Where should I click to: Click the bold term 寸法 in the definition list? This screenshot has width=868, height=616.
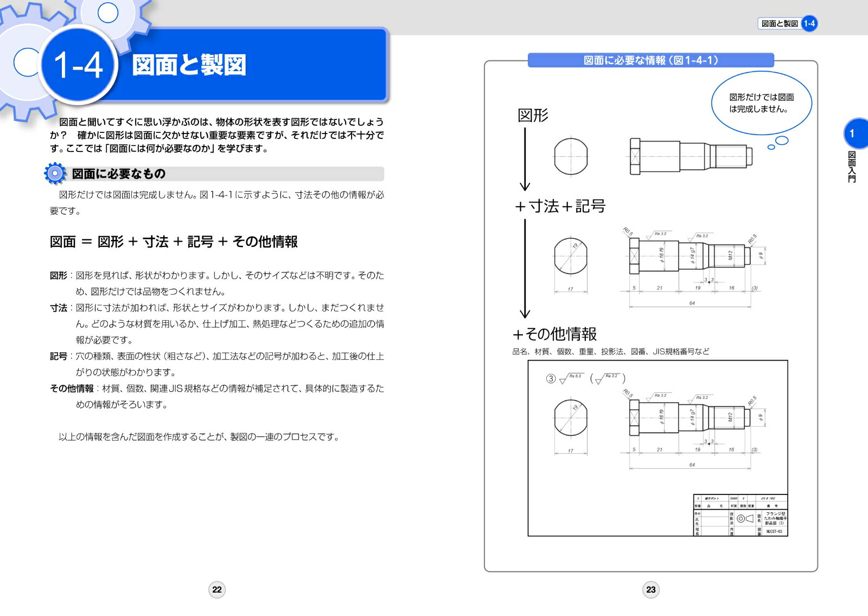point(59,308)
